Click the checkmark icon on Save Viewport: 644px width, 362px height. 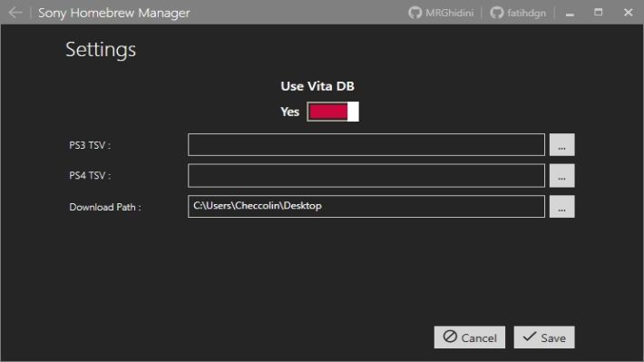(x=530, y=337)
